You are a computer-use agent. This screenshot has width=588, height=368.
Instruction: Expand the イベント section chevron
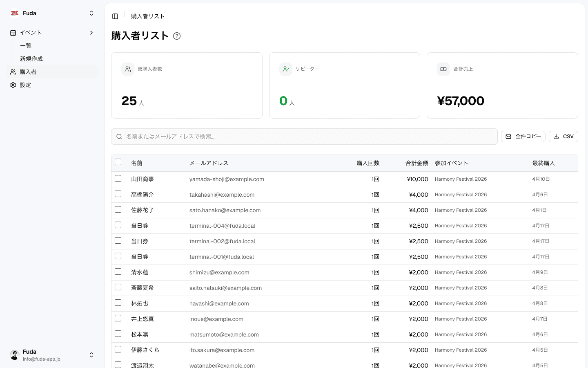(x=91, y=32)
